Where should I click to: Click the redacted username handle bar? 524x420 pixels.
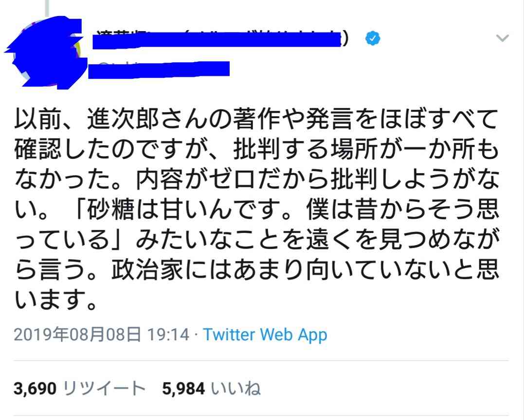tap(159, 70)
